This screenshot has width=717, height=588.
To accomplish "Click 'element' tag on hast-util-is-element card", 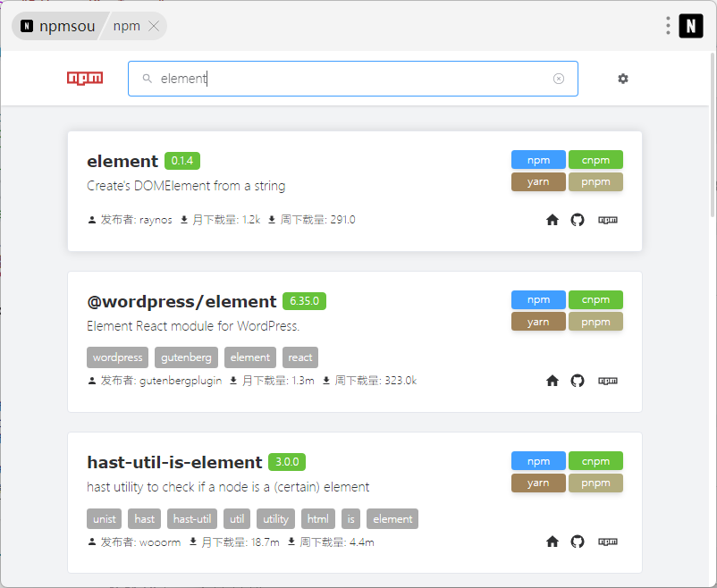I will (392, 519).
